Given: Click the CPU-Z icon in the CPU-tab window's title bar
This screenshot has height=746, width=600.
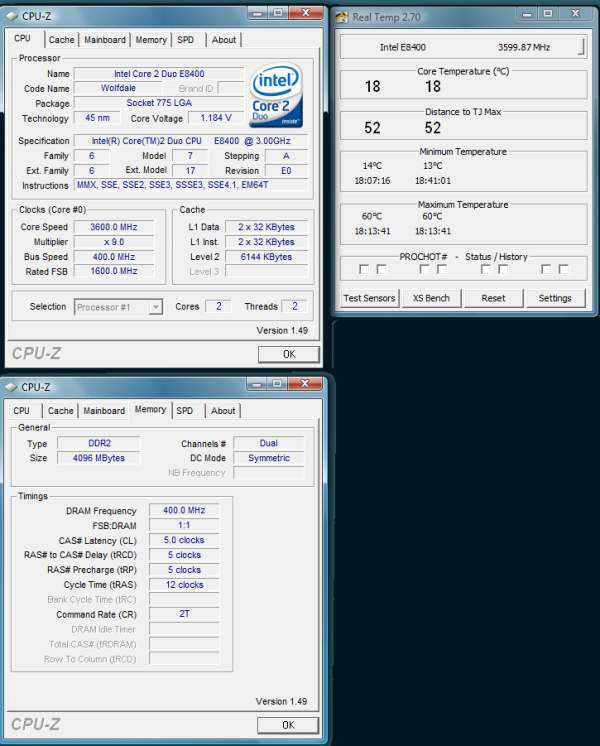Looking at the screenshot, I should (11, 16).
